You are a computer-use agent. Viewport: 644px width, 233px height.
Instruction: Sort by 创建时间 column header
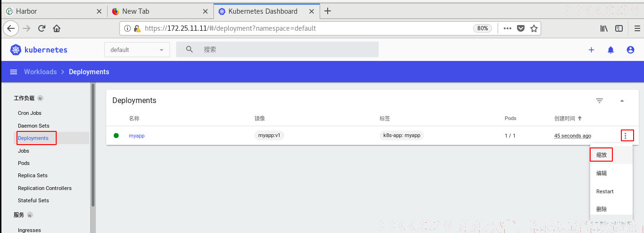[568, 118]
